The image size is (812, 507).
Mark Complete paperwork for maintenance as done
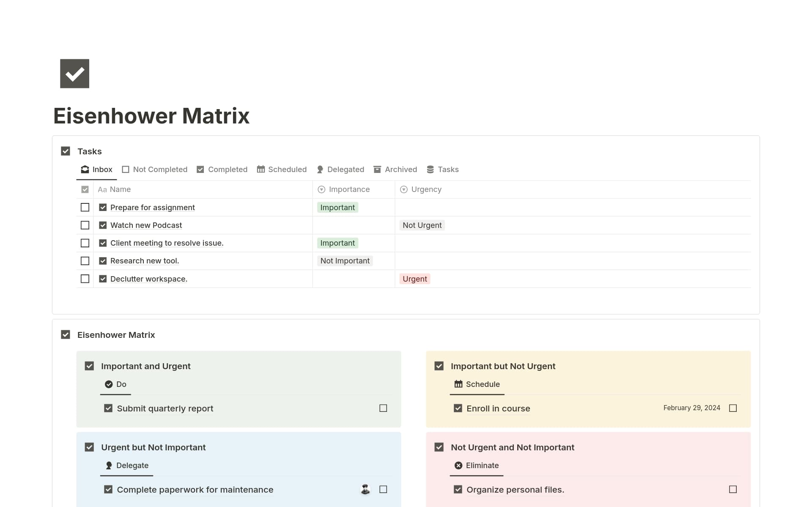pos(383,490)
